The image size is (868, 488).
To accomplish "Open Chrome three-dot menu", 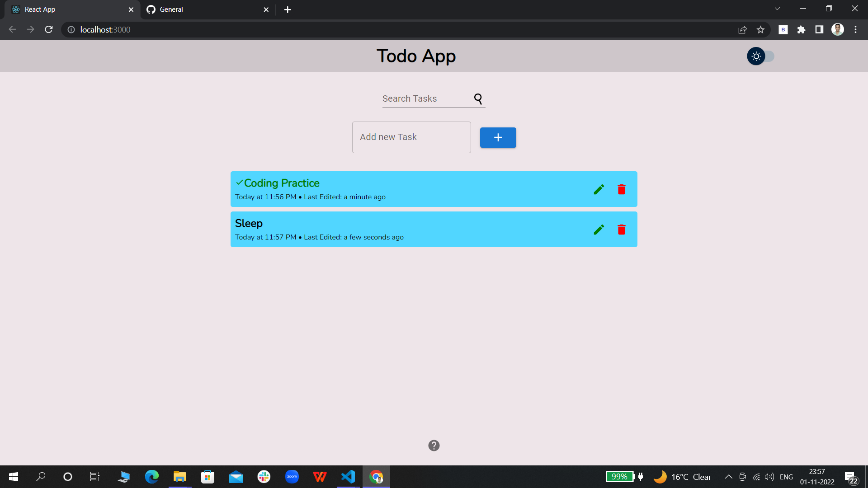I will point(855,30).
